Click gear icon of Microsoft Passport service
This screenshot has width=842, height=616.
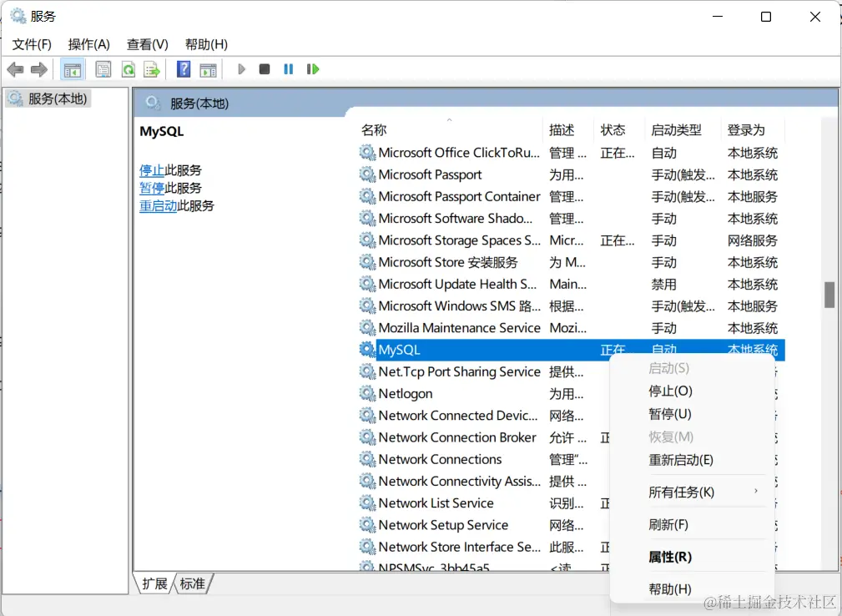[367, 174]
